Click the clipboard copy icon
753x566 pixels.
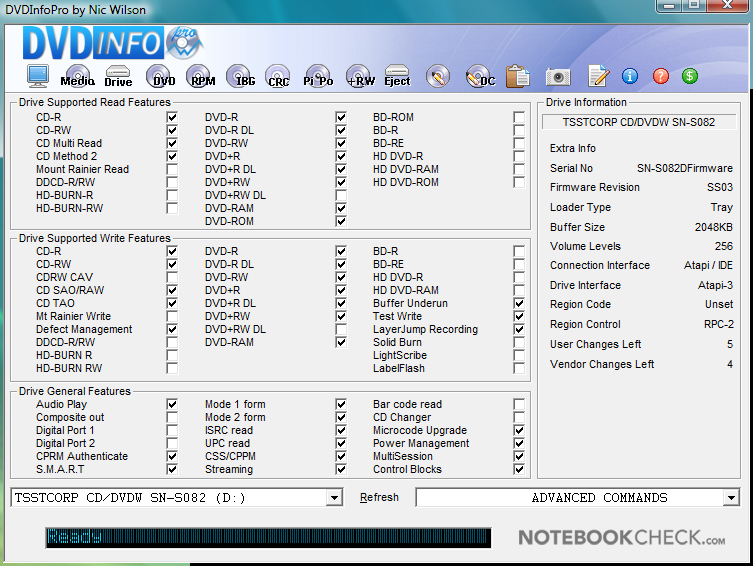[x=518, y=76]
